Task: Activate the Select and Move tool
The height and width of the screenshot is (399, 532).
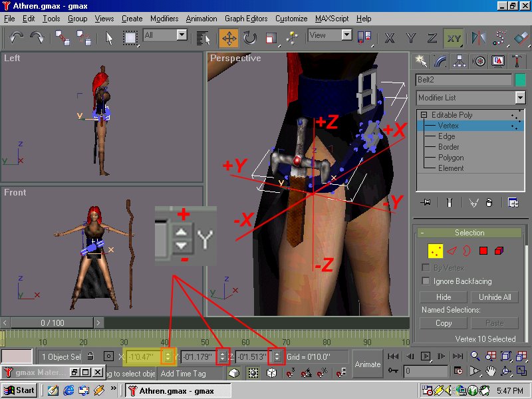Action: click(229, 38)
